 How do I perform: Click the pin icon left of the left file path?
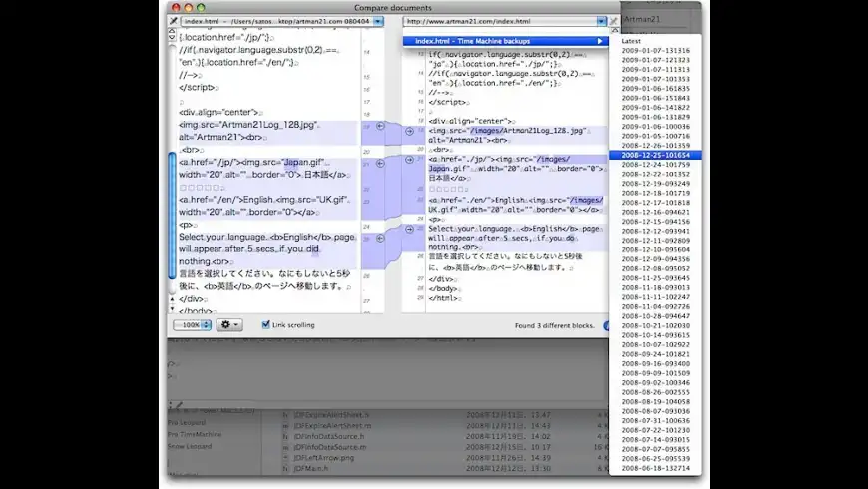[x=174, y=21]
